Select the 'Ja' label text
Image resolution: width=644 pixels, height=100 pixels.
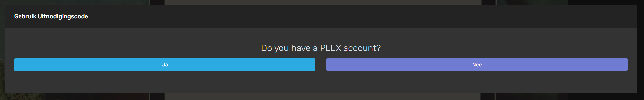click(x=165, y=65)
